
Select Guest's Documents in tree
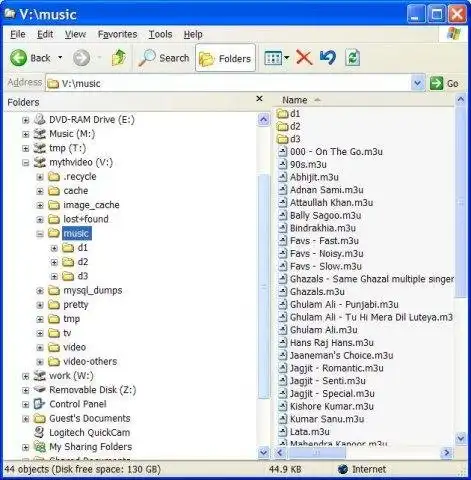click(x=90, y=418)
